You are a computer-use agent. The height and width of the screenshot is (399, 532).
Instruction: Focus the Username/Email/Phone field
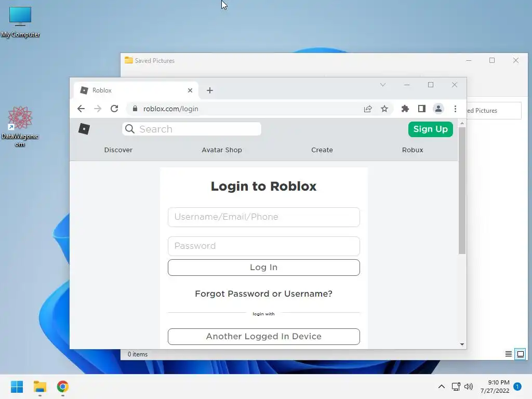tap(263, 217)
